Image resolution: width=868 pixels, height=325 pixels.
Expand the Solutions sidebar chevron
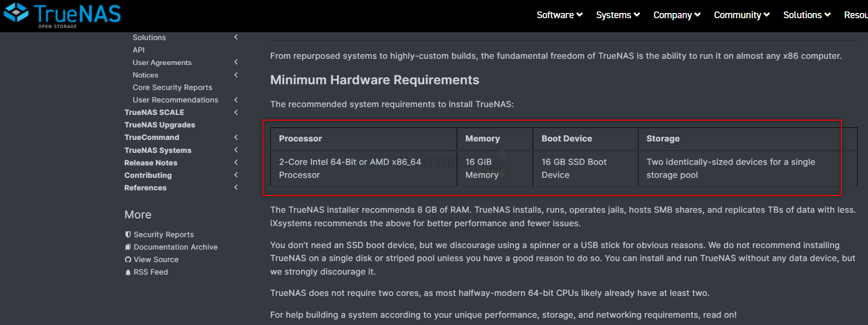(236, 37)
